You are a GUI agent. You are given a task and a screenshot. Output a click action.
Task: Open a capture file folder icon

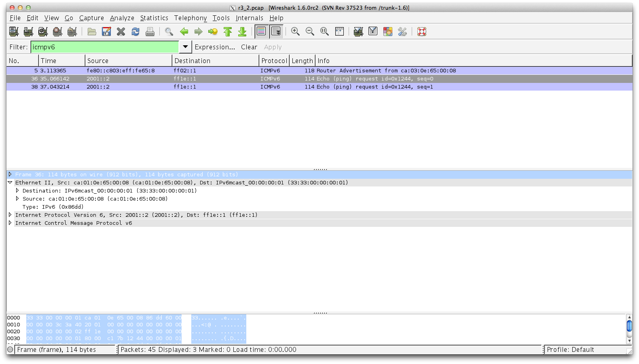pos(92,32)
